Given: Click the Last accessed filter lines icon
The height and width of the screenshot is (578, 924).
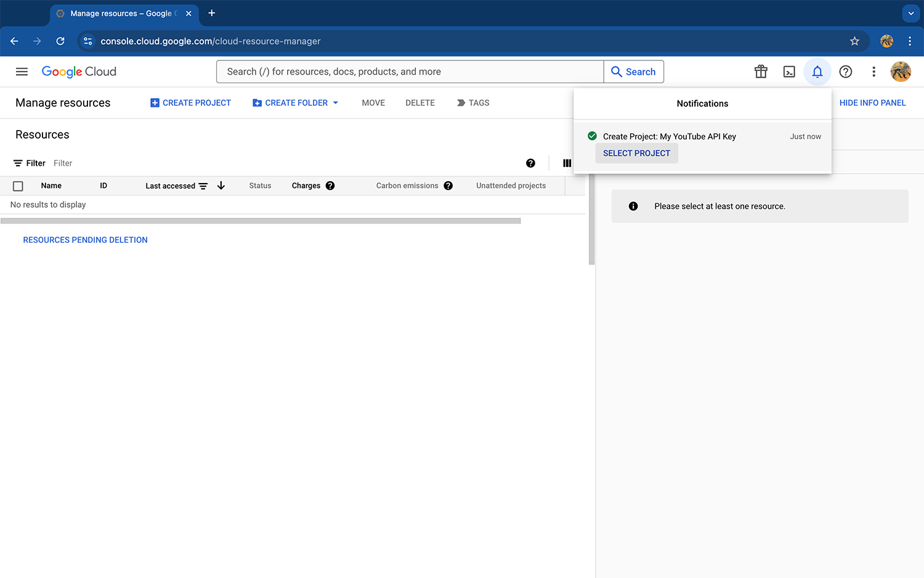Looking at the screenshot, I should [x=203, y=186].
